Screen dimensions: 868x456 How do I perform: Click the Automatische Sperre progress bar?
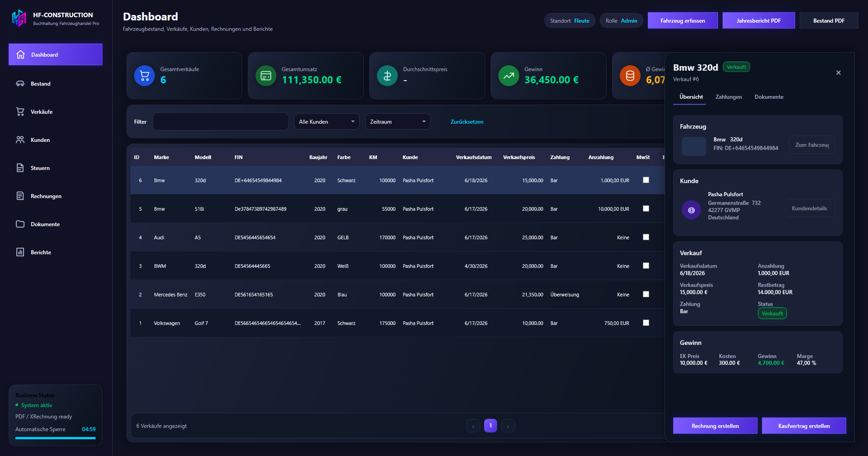55,438
